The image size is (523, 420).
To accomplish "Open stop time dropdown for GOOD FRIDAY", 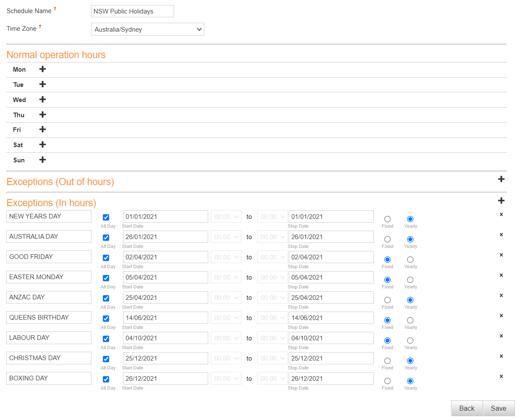I will click(x=272, y=257).
